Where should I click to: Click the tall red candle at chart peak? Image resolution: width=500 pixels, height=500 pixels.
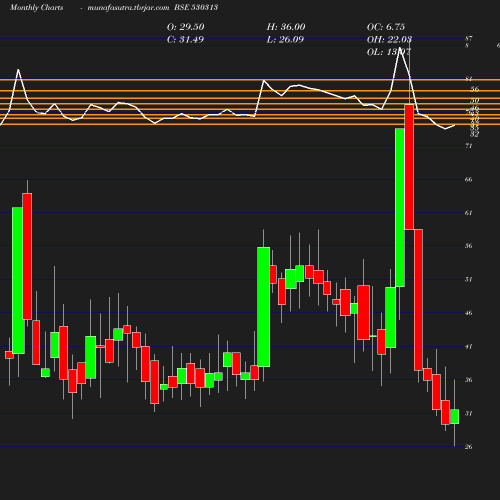point(409,167)
